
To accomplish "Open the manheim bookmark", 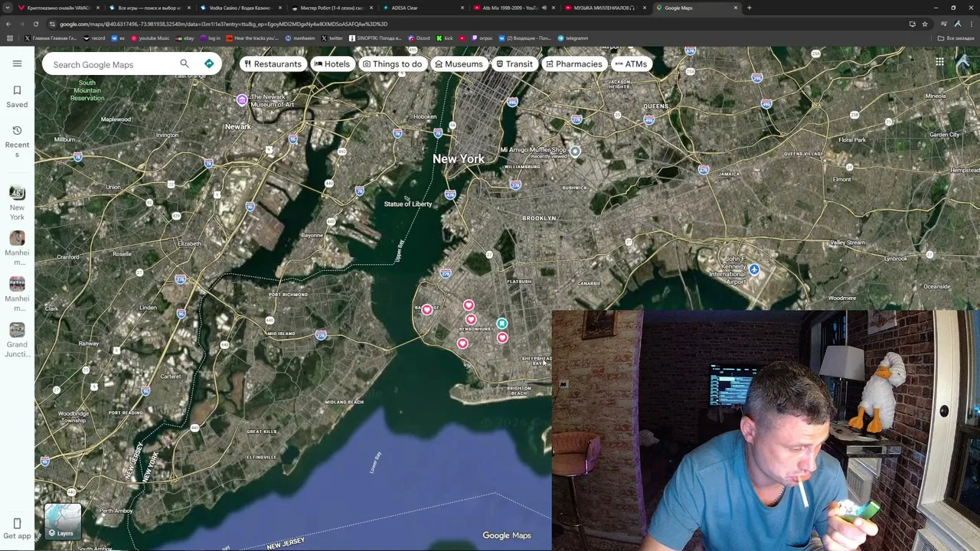I will (x=300, y=37).
